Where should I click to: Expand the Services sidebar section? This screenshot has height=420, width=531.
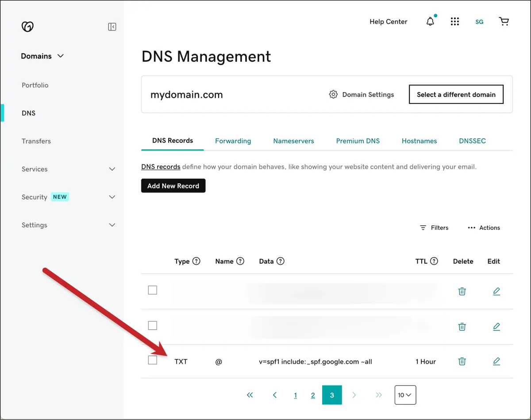click(112, 169)
